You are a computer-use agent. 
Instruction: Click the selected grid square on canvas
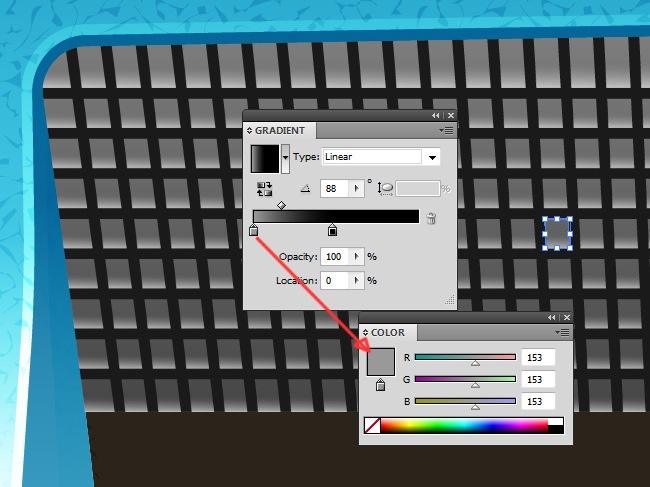coord(558,233)
